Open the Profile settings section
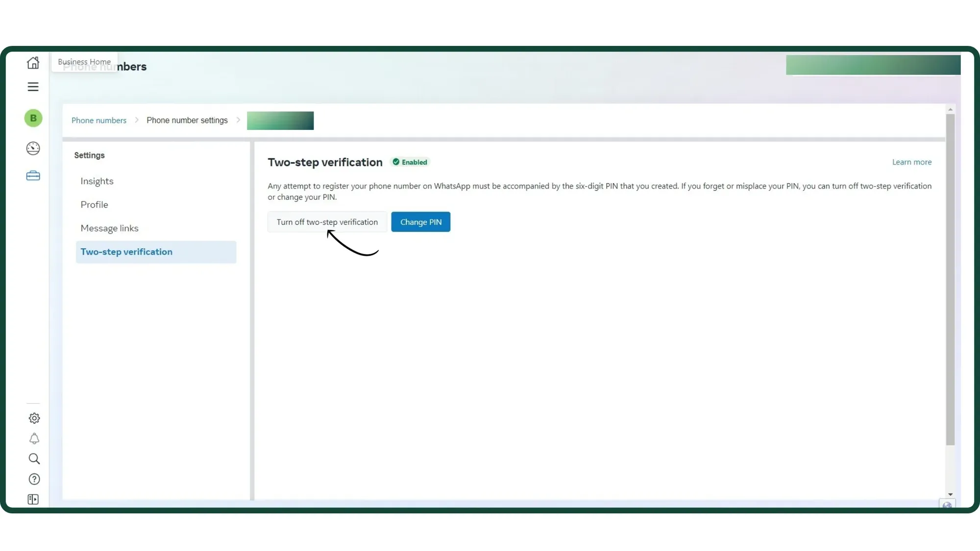 (x=94, y=204)
